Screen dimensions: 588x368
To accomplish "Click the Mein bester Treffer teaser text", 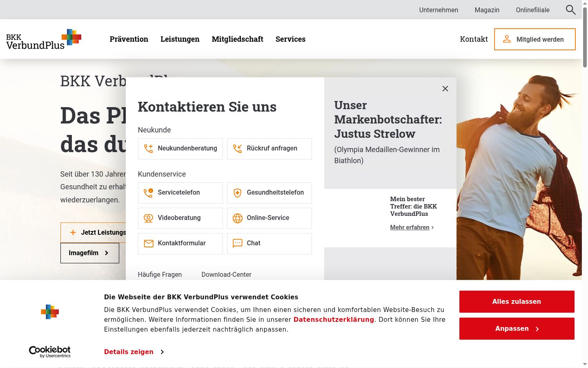I will pyautogui.click(x=414, y=206).
